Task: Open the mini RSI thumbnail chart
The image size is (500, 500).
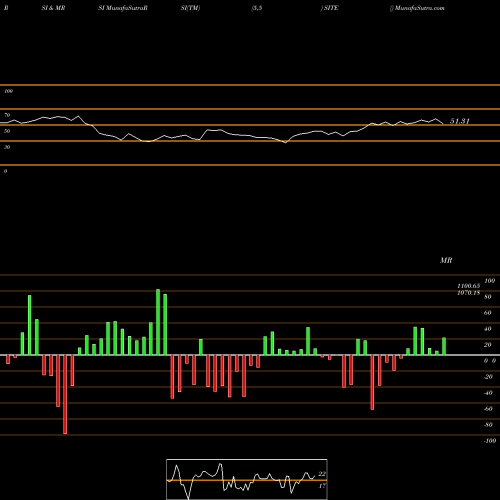Action: pyautogui.click(x=247, y=479)
